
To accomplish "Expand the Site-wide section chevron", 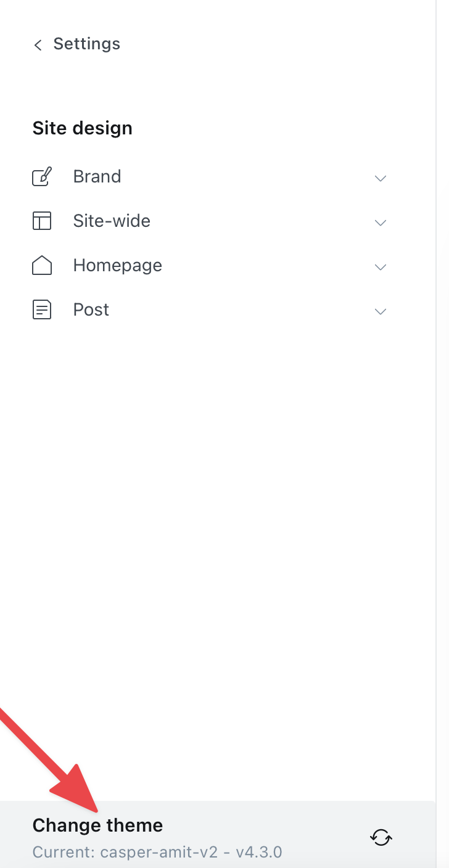I will (x=381, y=223).
